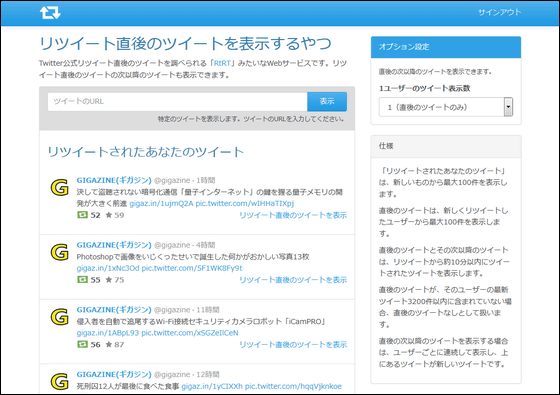The height and width of the screenshot is (395, 560).
Task: Click the favorite count 75
Action: pos(119,280)
